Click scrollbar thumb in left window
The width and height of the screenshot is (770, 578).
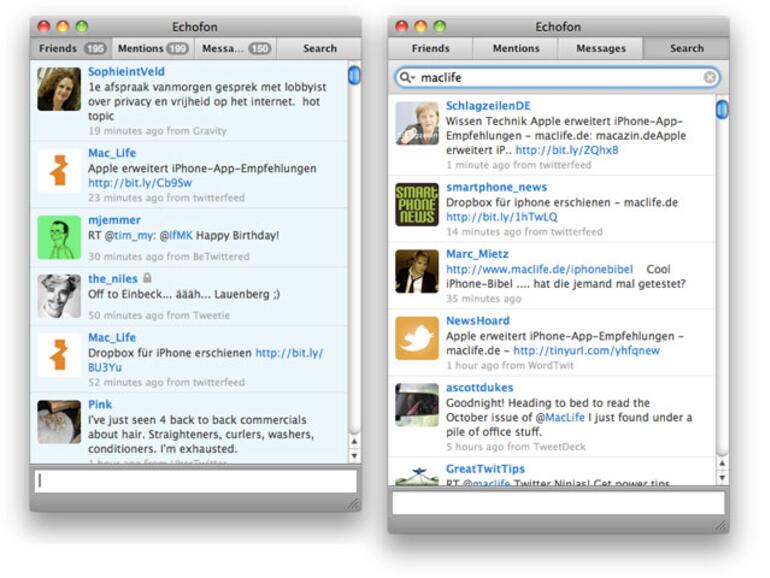click(354, 76)
